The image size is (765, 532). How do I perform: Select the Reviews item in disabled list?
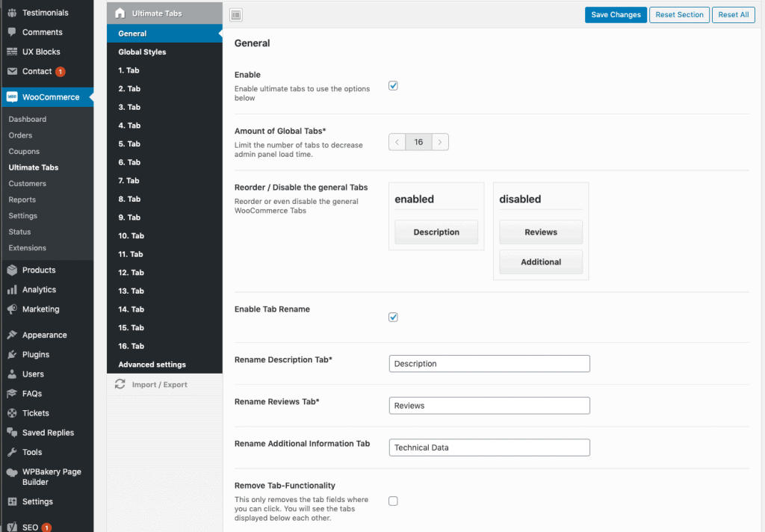tap(541, 232)
